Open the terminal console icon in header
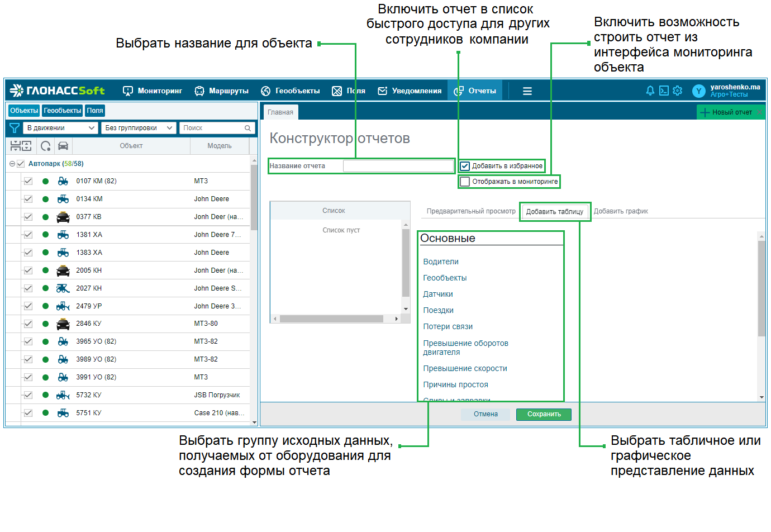 click(664, 91)
